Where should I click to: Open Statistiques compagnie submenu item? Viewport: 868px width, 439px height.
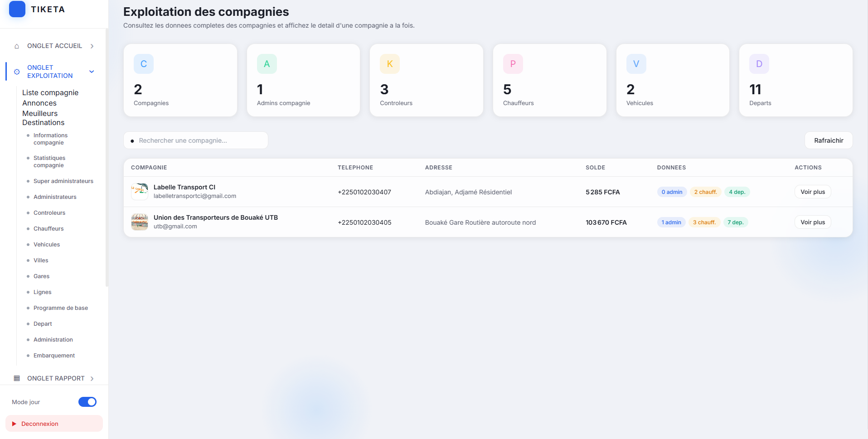point(49,162)
